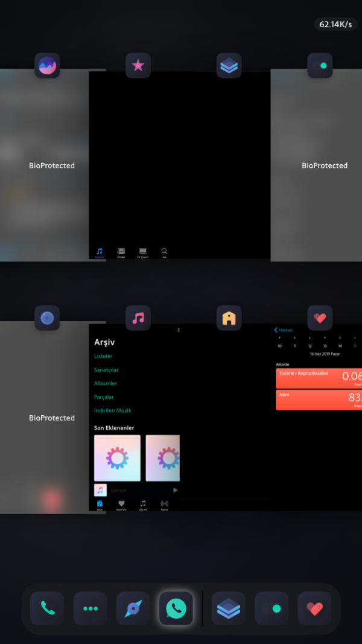362x644 pixels.
Task: Open the wave-graph app icon above first card
Action: pos(47,65)
